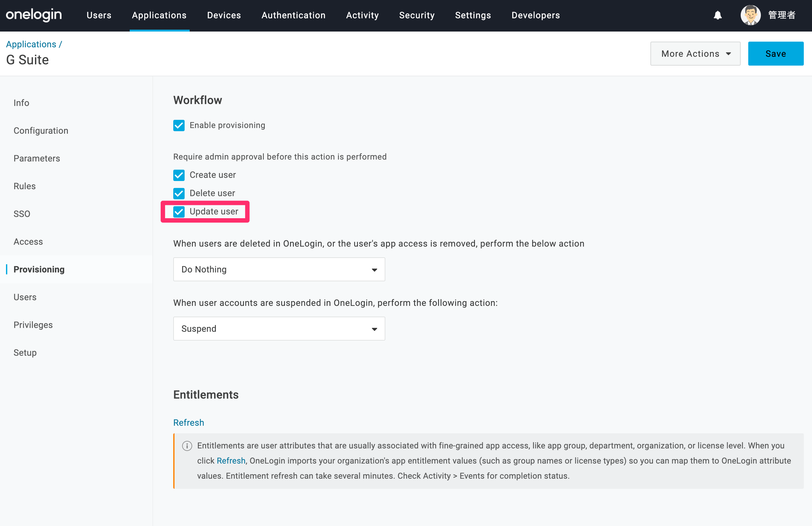
Task: Switch to the Privileges sidebar tab
Action: click(x=33, y=325)
